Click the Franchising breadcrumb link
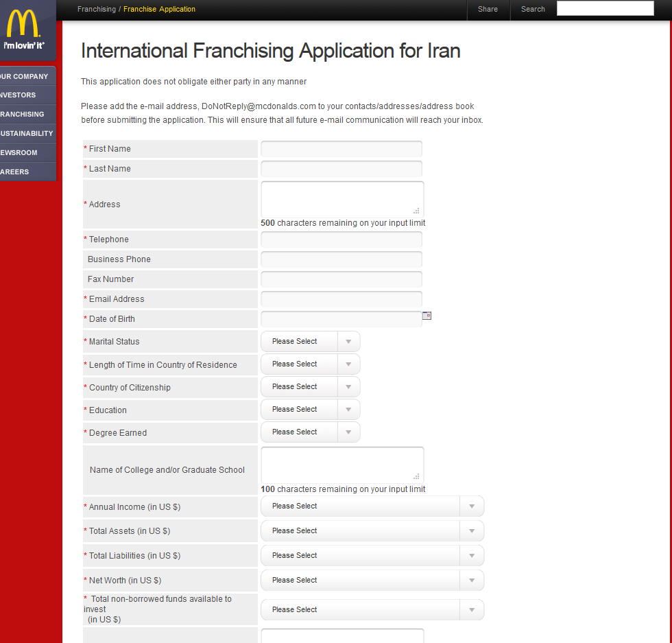 97,9
